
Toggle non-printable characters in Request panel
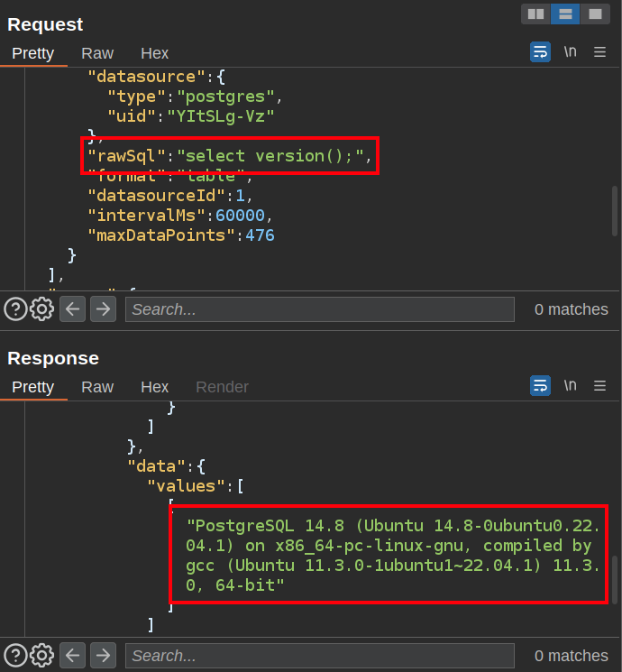click(x=570, y=52)
